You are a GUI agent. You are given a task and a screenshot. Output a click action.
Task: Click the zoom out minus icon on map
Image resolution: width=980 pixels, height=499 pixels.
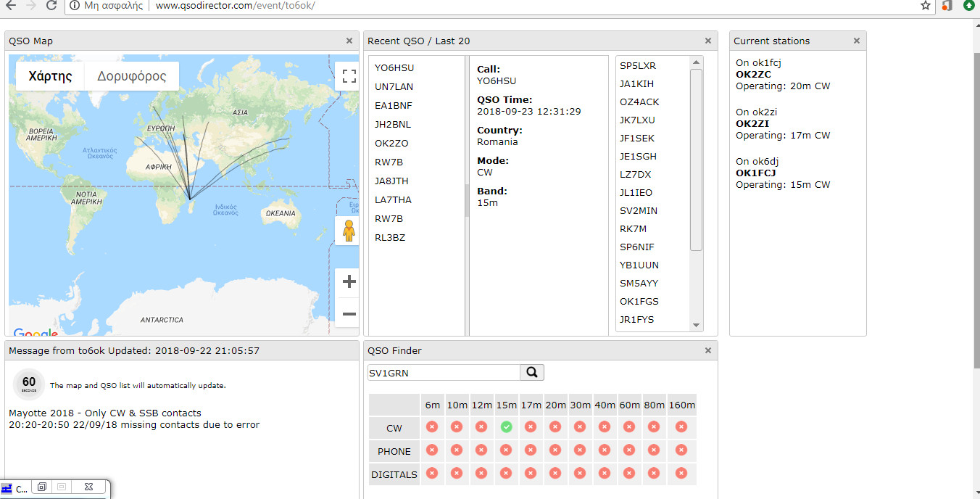349,313
